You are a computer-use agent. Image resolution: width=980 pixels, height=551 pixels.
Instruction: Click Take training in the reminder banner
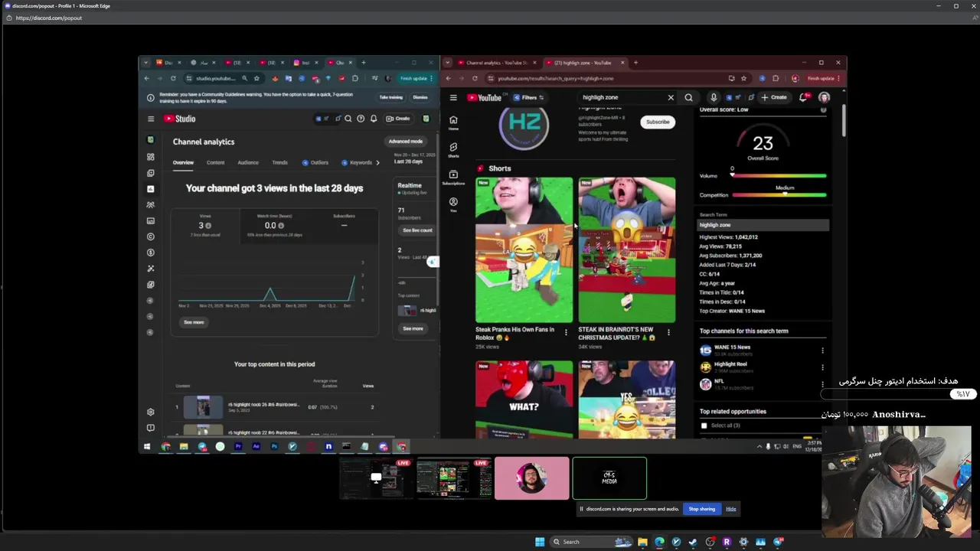click(x=390, y=97)
